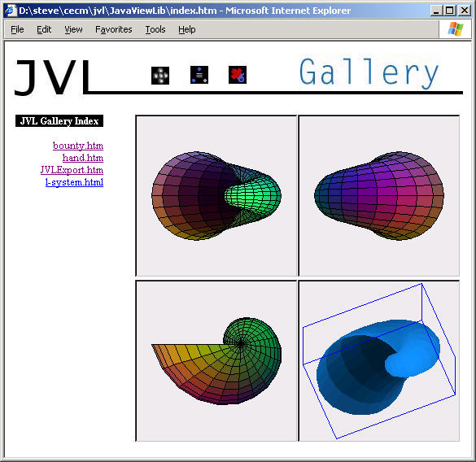
Task: Click the Internet Explorer page icon in title bar
Action: [11, 11]
